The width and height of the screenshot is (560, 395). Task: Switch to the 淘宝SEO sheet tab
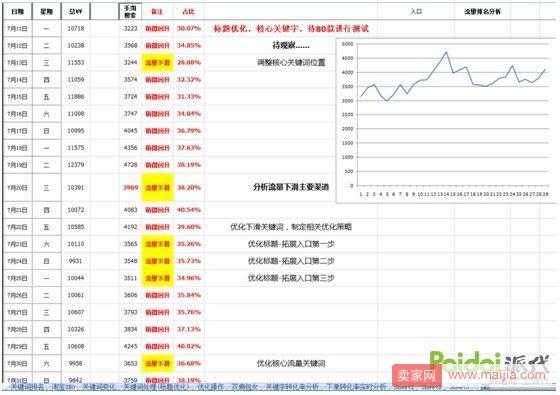click(x=64, y=387)
